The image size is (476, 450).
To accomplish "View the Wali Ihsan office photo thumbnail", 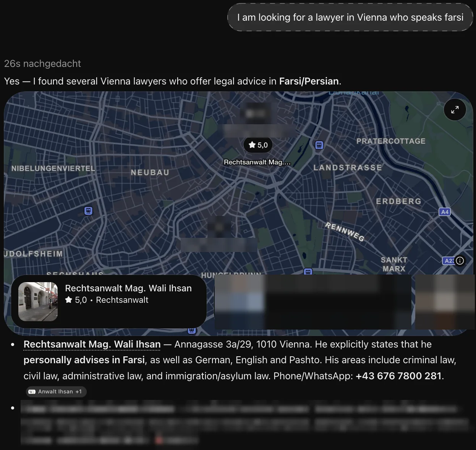I will [38, 301].
